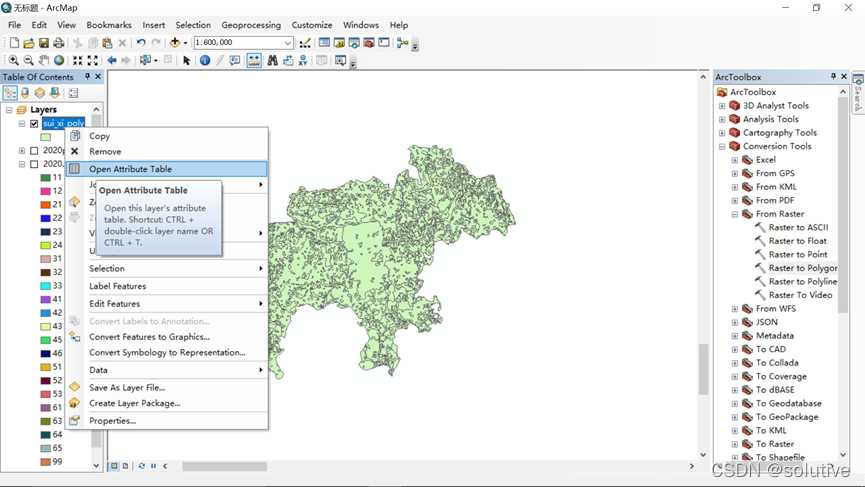Click the Add Data button
Screen dimensions: 865x487
click(x=176, y=43)
